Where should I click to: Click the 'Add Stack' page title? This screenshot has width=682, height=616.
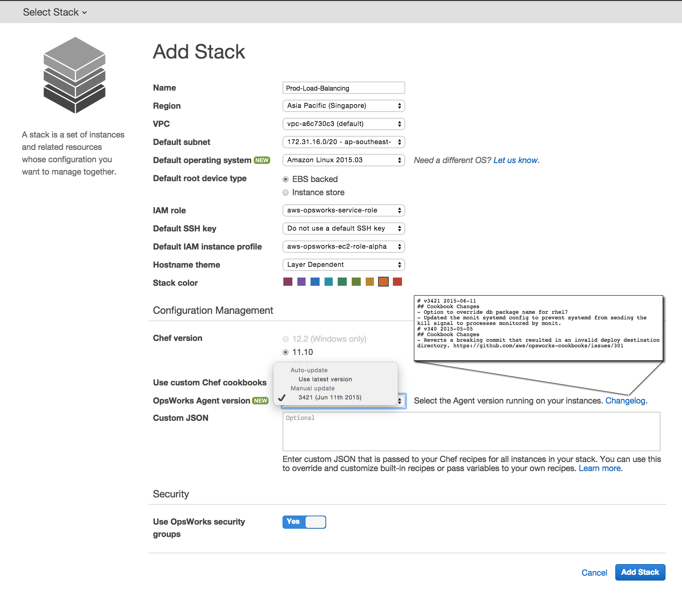(x=199, y=52)
